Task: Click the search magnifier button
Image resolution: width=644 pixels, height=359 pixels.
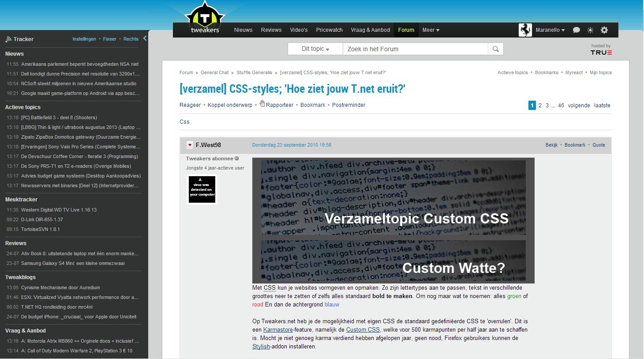Action: coord(495,49)
